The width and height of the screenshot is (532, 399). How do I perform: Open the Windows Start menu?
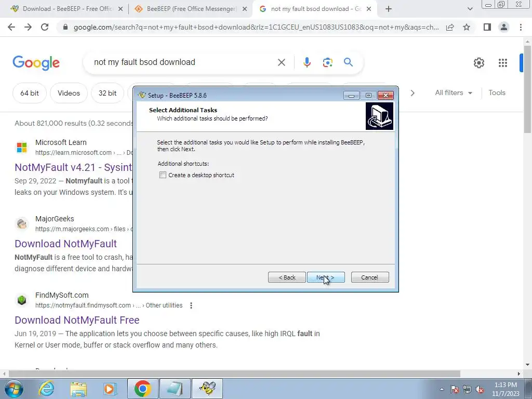point(14,389)
